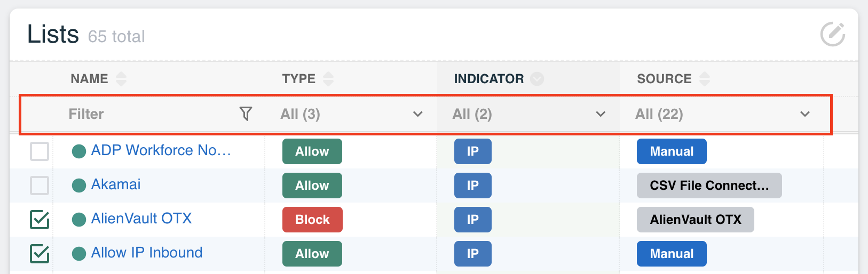The height and width of the screenshot is (274, 868).
Task: Uncheck the AlienVault OTX row checkbox
Action: point(40,220)
